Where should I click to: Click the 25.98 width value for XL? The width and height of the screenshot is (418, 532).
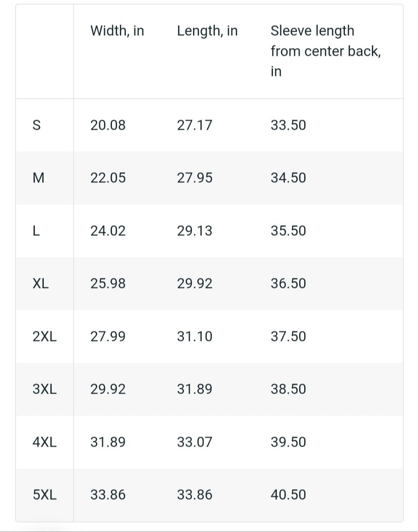108,284
